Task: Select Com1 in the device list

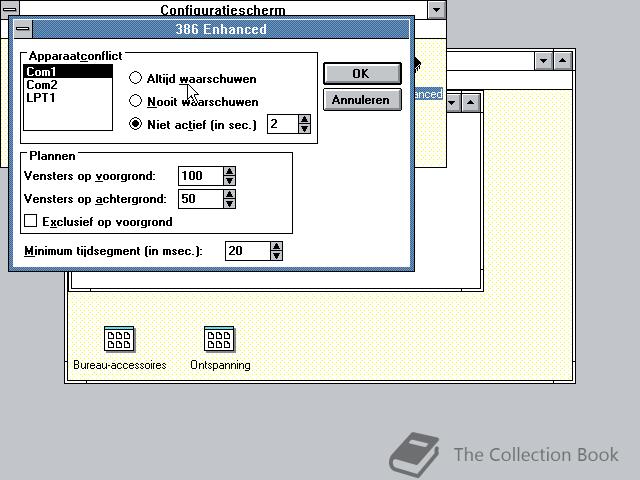Action: tap(68, 71)
